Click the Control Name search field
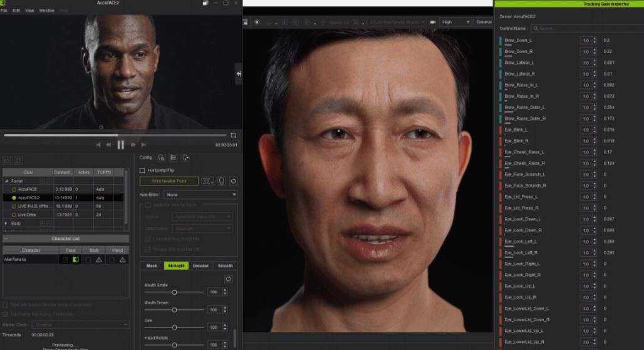 pos(588,28)
